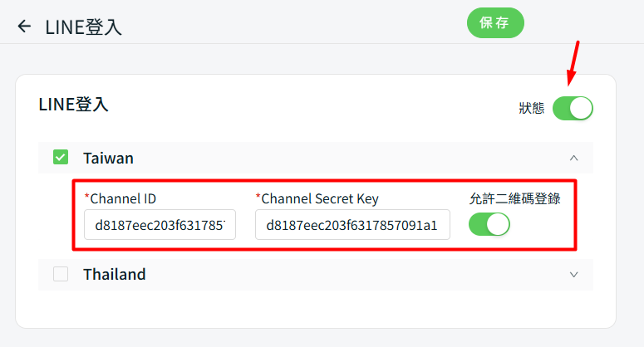Focus the Channel Secret Key field
The width and height of the screenshot is (644, 347).
point(352,224)
